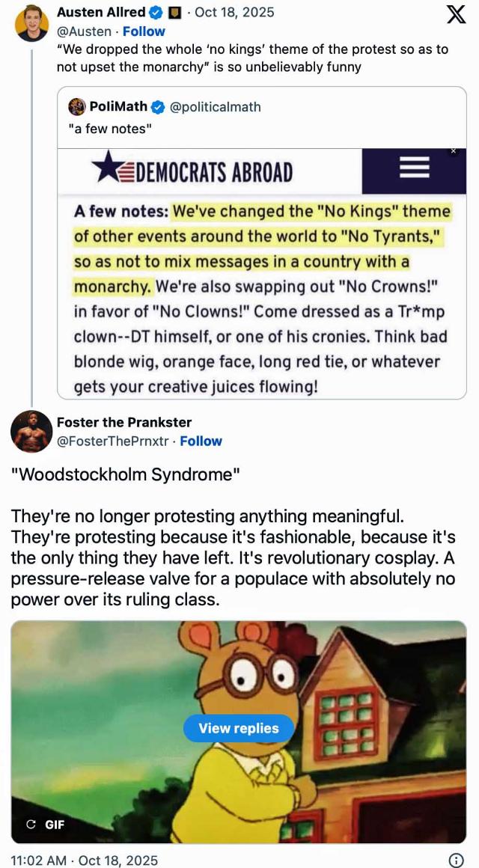
Task: Click the info icon at bottom right
Action: 455,860
